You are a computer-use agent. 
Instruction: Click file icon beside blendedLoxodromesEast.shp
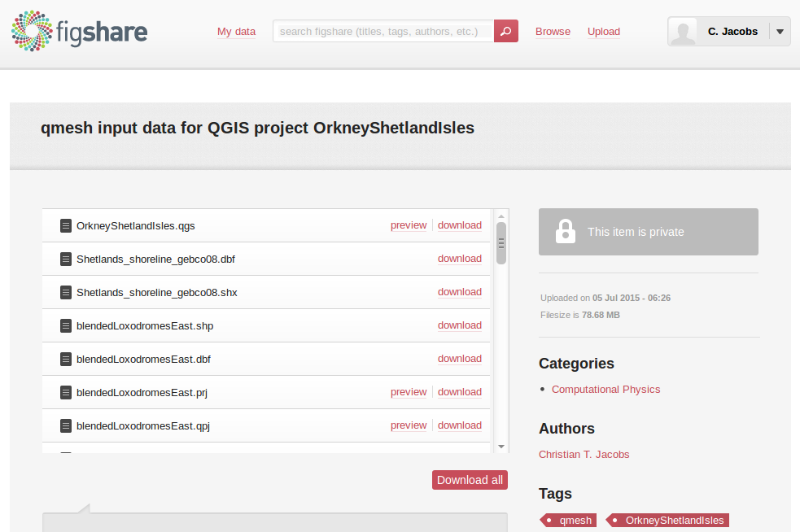pos(66,325)
